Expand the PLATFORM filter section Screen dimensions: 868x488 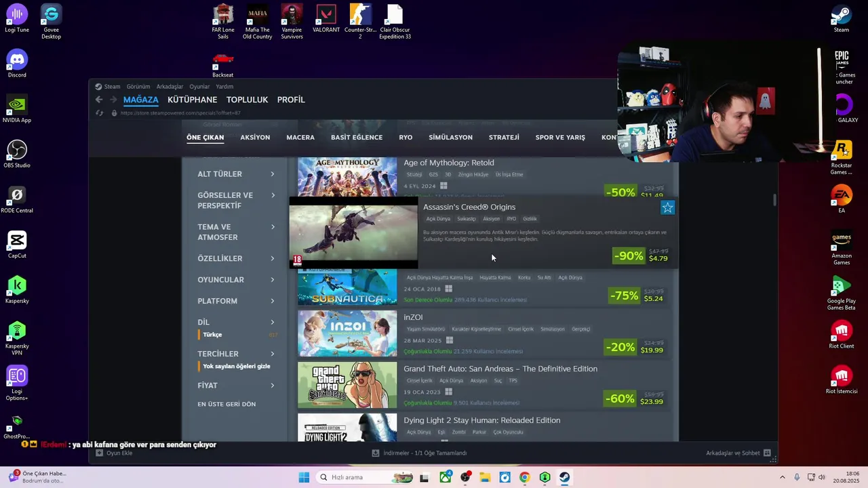[236, 301]
